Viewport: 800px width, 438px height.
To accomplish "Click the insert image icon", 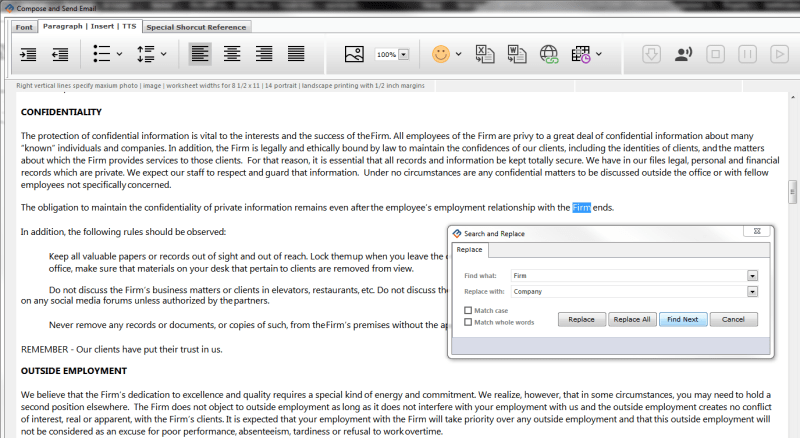I will point(354,54).
